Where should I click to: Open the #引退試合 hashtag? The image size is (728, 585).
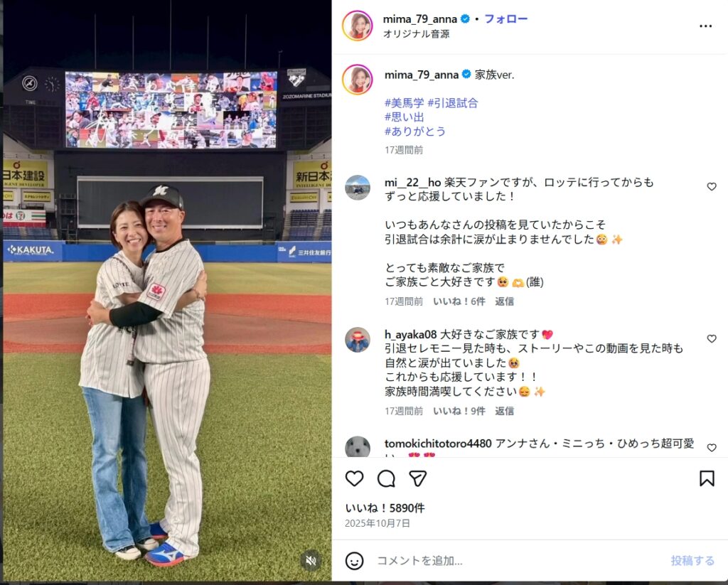click(x=453, y=103)
